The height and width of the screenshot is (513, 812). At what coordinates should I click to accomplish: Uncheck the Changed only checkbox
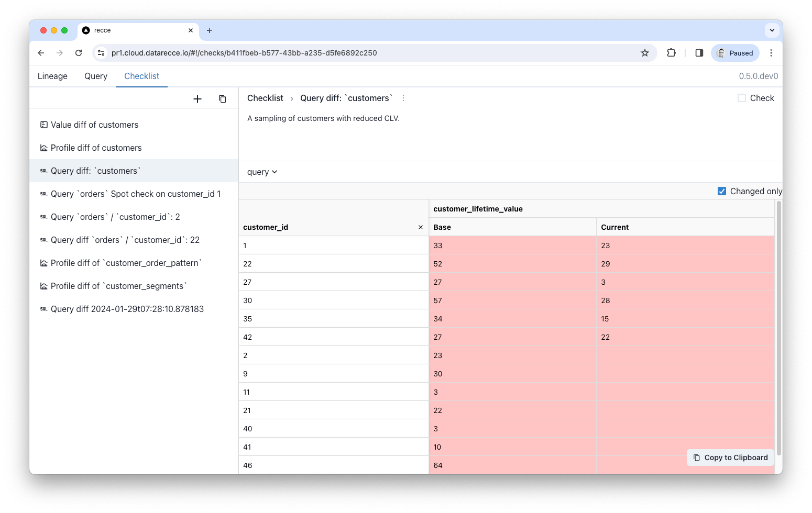point(722,192)
